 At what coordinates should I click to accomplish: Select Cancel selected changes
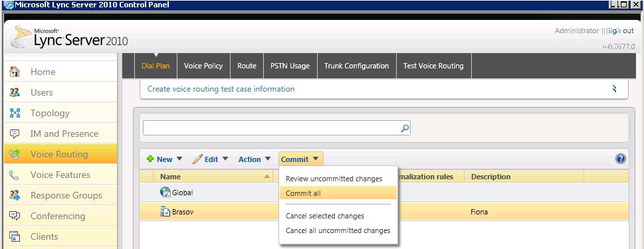pyautogui.click(x=325, y=216)
